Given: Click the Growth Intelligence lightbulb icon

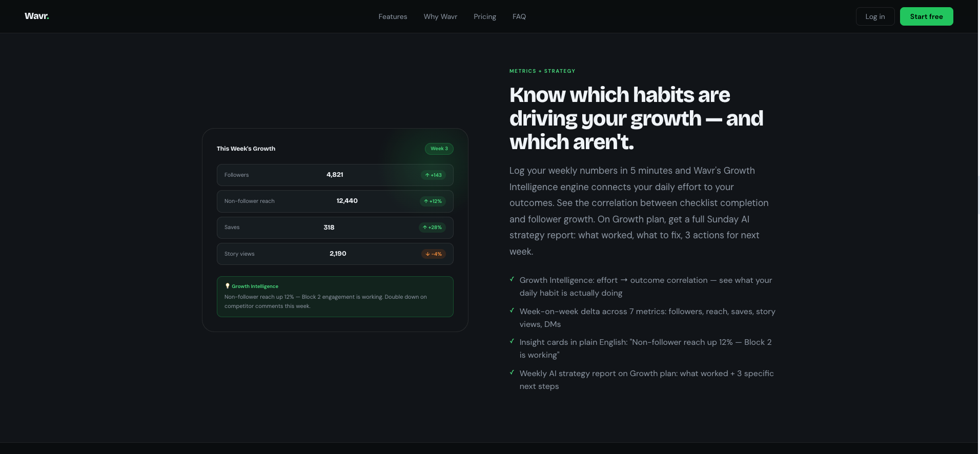Looking at the screenshot, I should [228, 286].
